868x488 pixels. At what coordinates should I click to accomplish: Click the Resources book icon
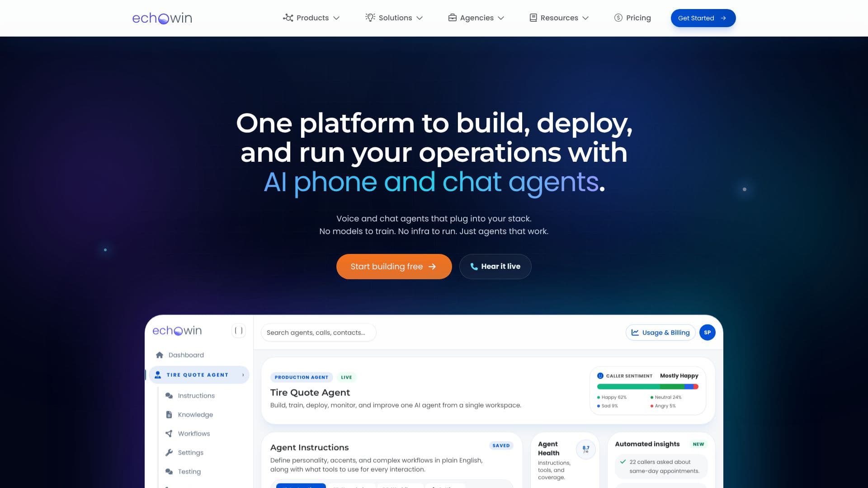click(x=533, y=18)
